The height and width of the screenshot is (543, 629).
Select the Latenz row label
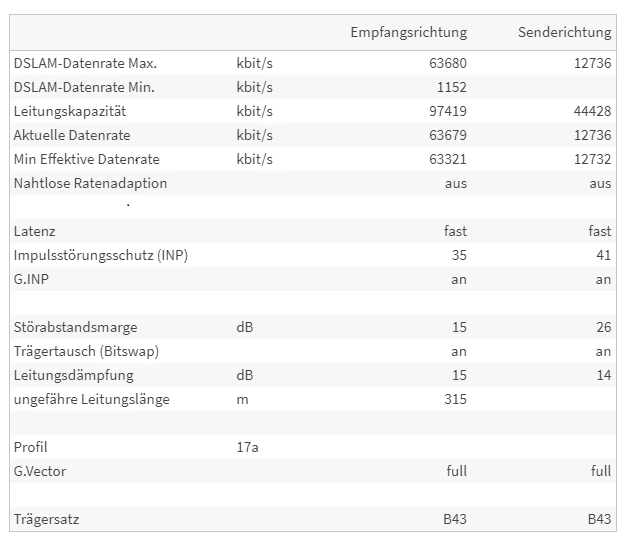(35, 231)
